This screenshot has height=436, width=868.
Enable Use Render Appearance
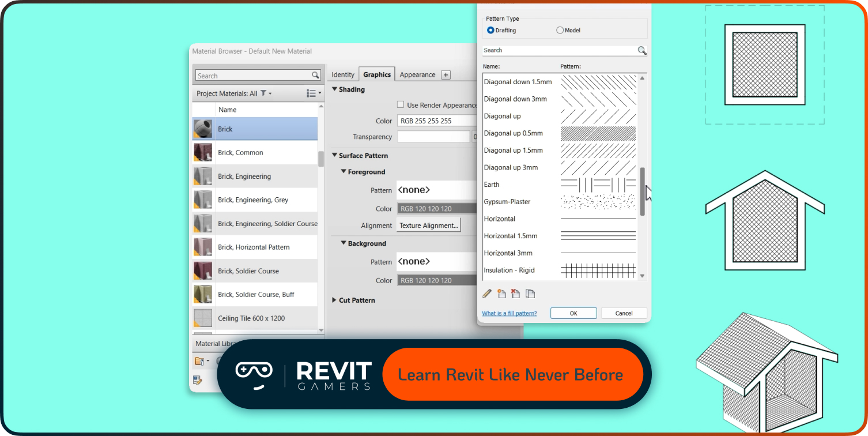(x=401, y=104)
